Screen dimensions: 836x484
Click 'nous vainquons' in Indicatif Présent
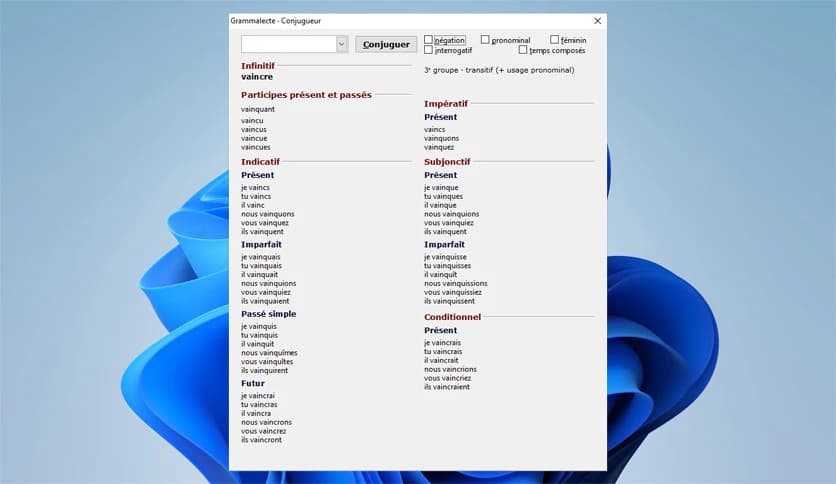[x=268, y=214]
